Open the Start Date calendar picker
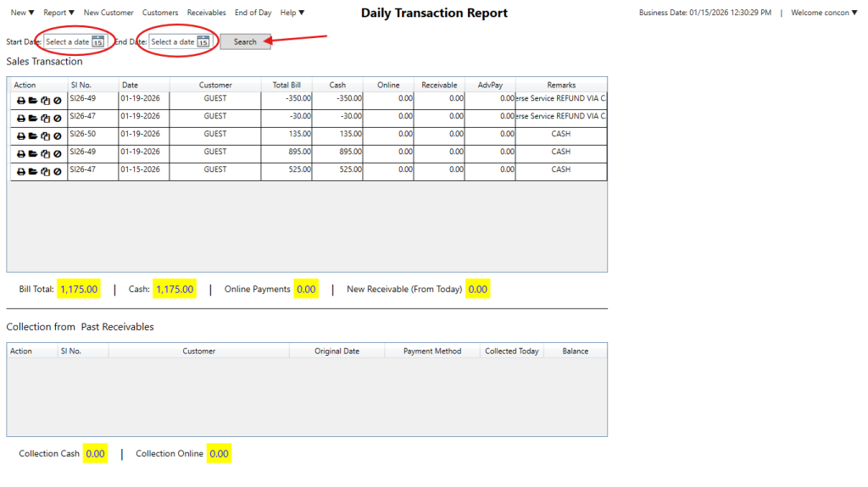868x487 pixels. [97, 42]
